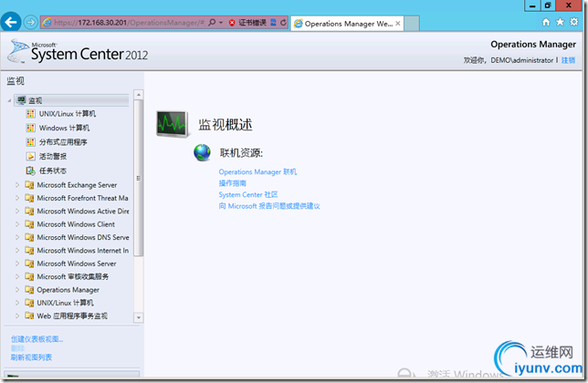The image size is (588, 383).
Task: Expand the UNIX/Linux 计算机 folder node
Action: click(16, 303)
